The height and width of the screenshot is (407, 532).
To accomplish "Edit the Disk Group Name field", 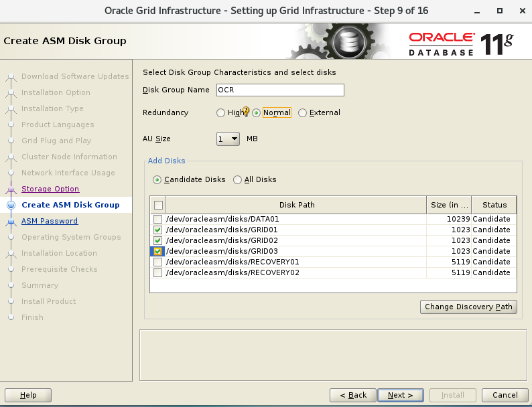I will point(280,90).
